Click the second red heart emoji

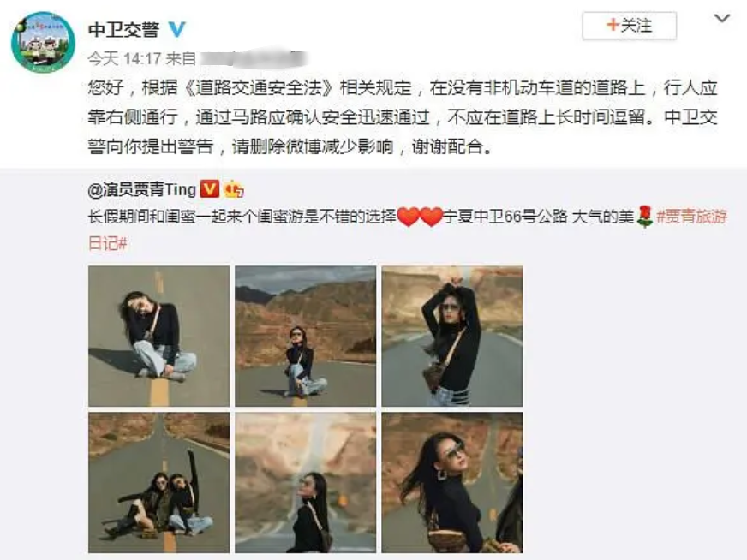point(432,217)
